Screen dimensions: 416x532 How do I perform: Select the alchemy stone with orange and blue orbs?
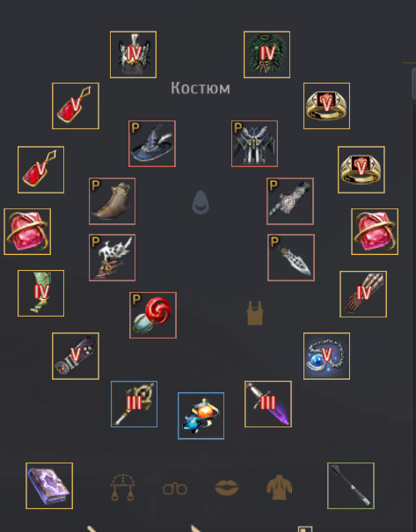201,416
